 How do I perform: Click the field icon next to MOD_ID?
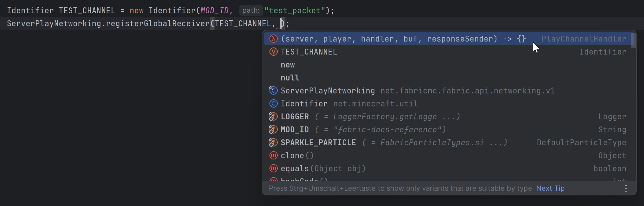point(273,129)
